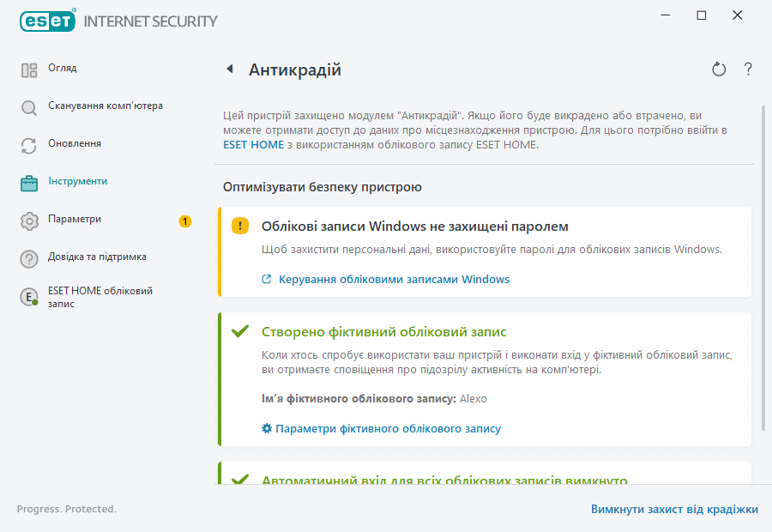This screenshot has height=532, width=772.
Task: Click the magnifier icon for Сканування комп'ютера
Action: (29, 108)
